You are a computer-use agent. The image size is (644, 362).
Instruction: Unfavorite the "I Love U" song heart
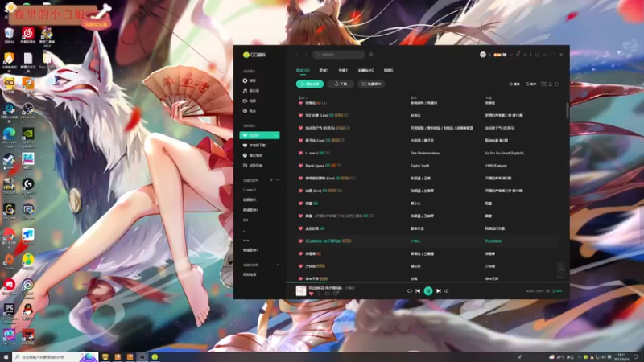point(300,153)
